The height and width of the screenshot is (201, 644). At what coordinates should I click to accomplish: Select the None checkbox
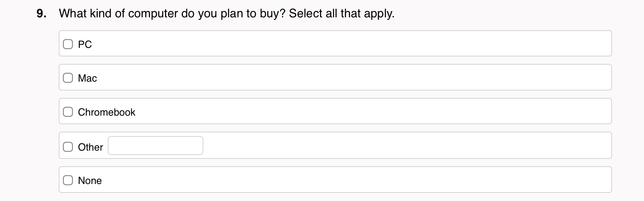click(x=68, y=180)
